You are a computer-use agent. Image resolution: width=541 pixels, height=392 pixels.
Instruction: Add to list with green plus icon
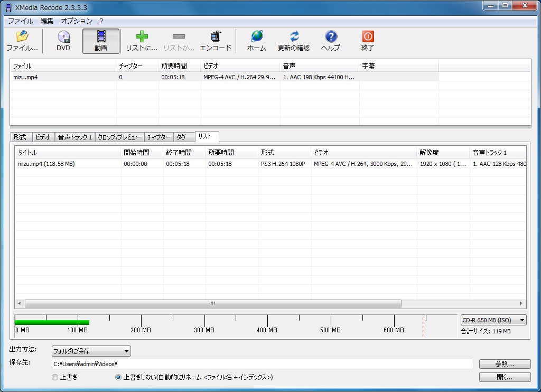[142, 41]
